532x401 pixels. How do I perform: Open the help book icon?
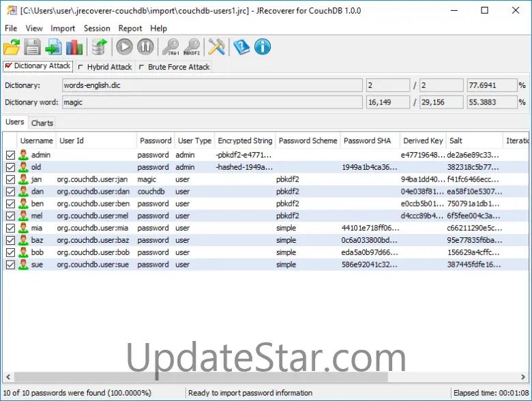(241, 47)
